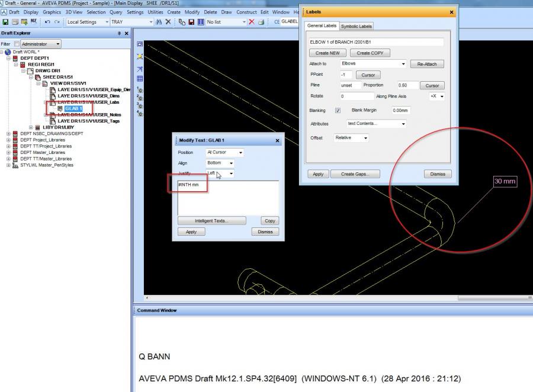Click the Rotate input field
Screen dimensions: 533x392
coord(357,96)
